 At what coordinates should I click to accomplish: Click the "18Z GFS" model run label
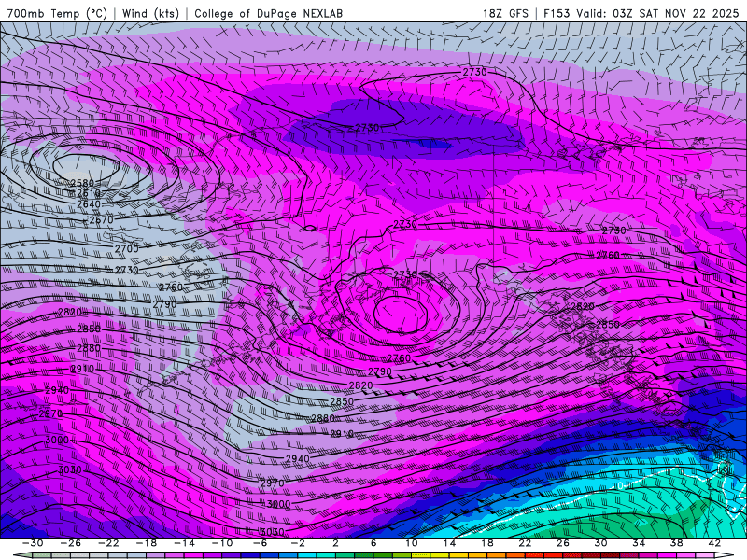[x=505, y=13]
